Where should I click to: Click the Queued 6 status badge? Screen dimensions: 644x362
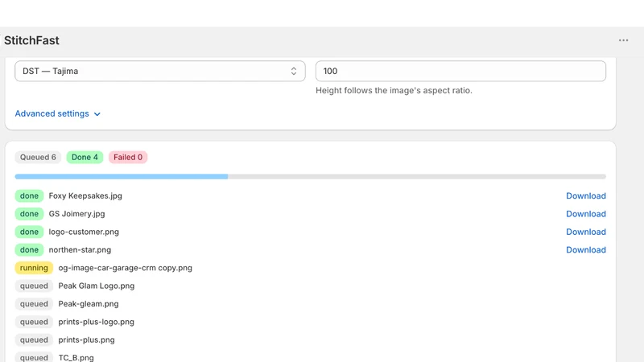tap(38, 157)
